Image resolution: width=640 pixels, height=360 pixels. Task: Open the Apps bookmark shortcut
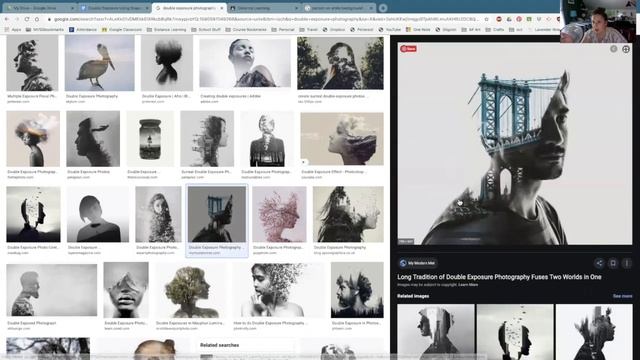[13, 30]
